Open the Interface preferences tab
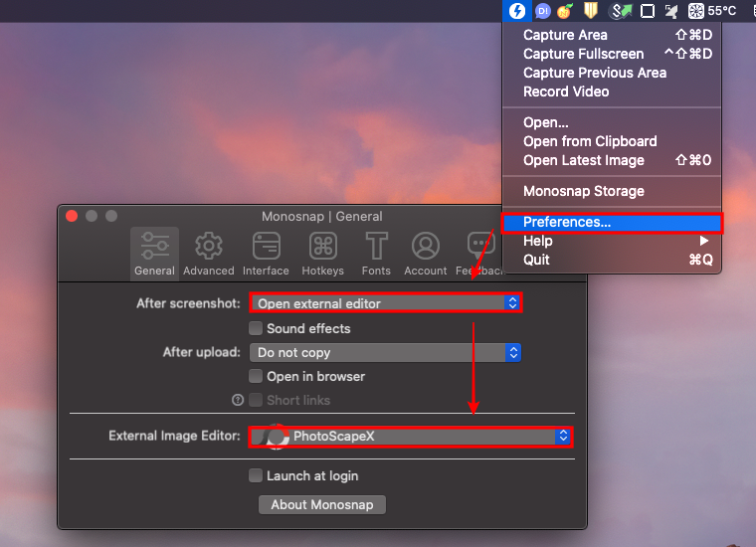The image size is (756, 547). pos(266,254)
